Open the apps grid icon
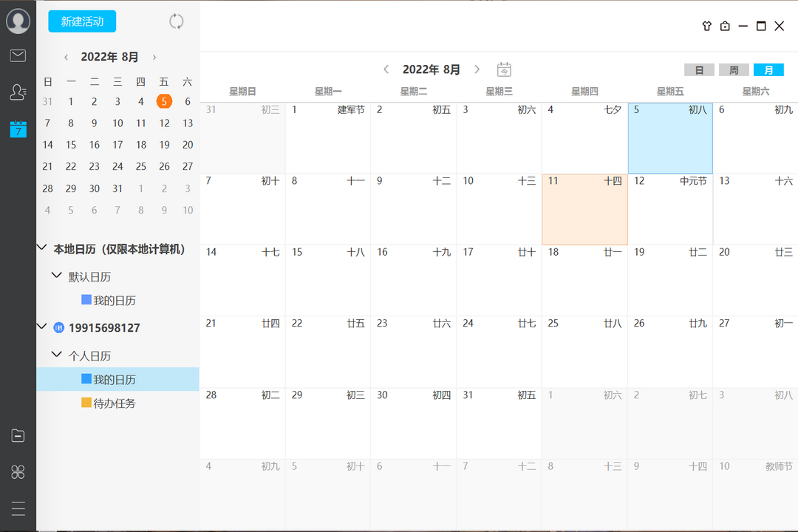Viewport: 798px width, 532px height. [x=17, y=472]
